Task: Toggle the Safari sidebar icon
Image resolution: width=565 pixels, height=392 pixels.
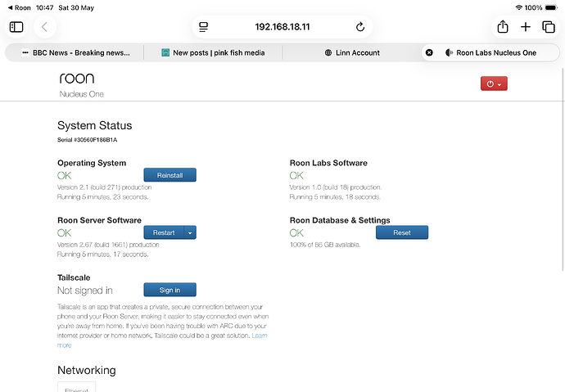Action: 16,27
